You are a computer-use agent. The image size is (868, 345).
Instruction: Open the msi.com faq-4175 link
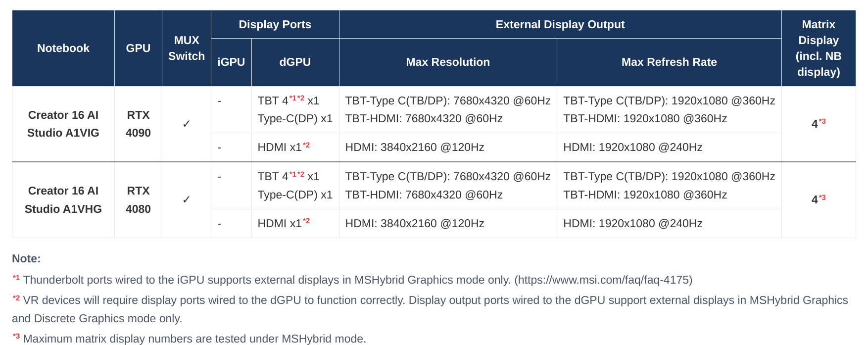[x=603, y=280]
